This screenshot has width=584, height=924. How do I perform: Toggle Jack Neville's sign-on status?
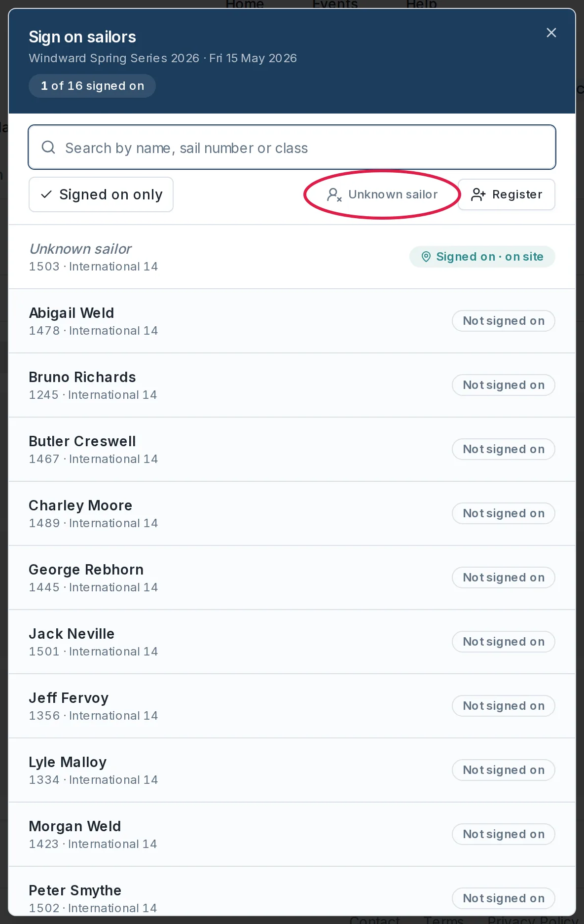point(503,642)
